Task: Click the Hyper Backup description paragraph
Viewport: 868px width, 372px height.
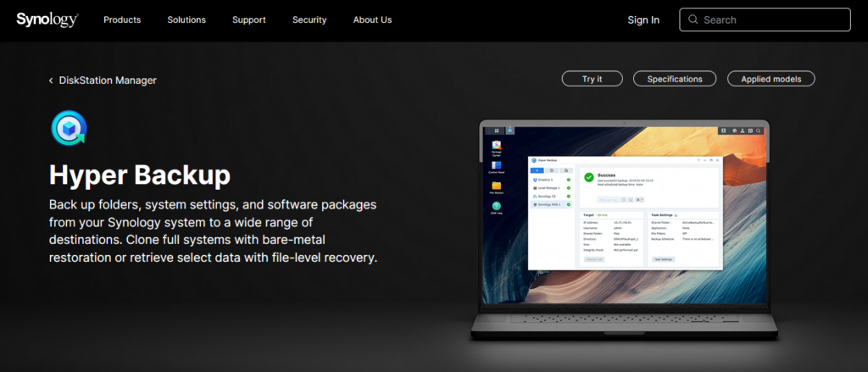Action: tap(213, 230)
